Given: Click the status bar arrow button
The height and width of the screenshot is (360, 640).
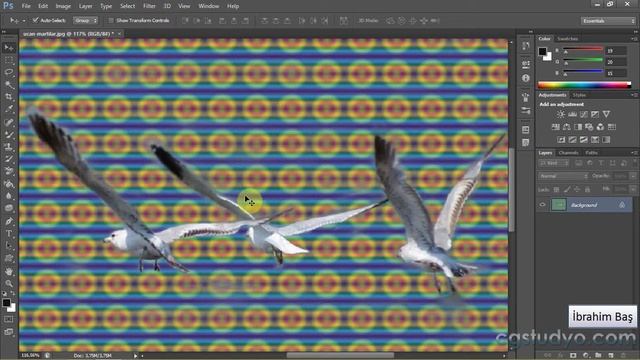Looking at the screenshot, I should click(136, 356).
